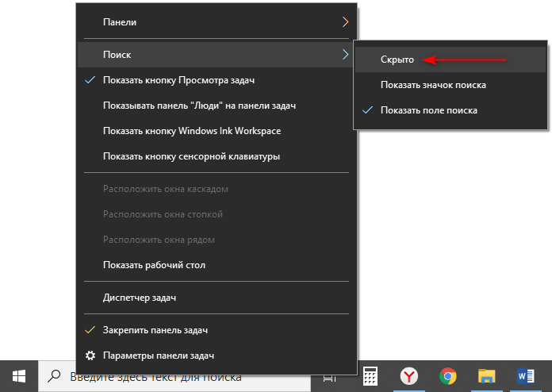
Task: Launch Google Chrome from the taskbar
Action: tap(448, 376)
